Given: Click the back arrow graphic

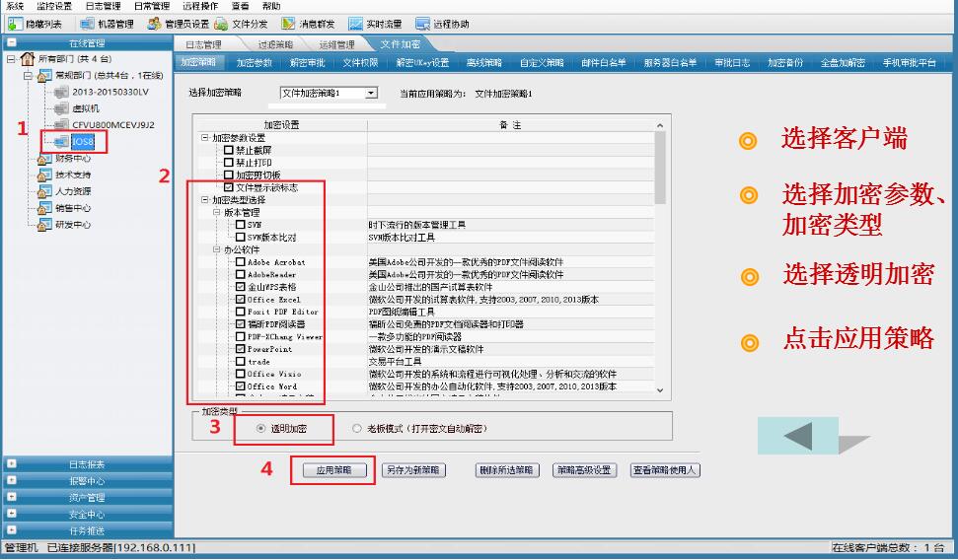Looking at the screenshot, I should click(798, 436).
